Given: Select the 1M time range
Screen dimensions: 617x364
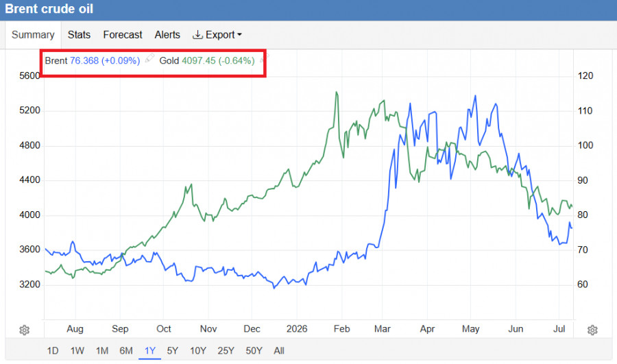Looking at the screenshot, I should coord(102,350).
